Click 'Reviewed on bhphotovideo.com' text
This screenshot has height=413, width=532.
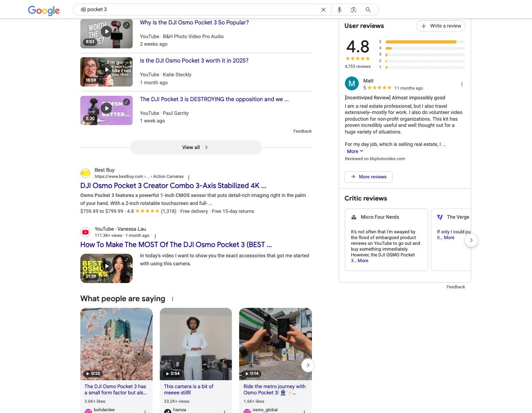375,159
